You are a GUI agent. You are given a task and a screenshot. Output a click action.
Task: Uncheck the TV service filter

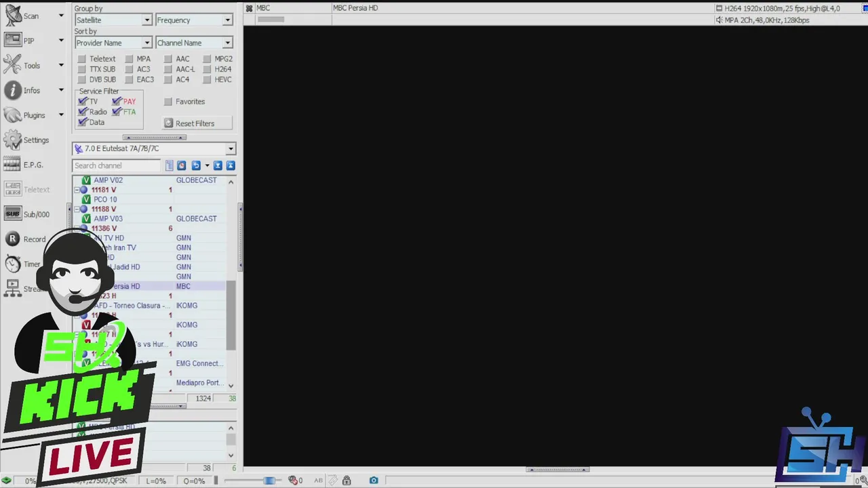83,102
